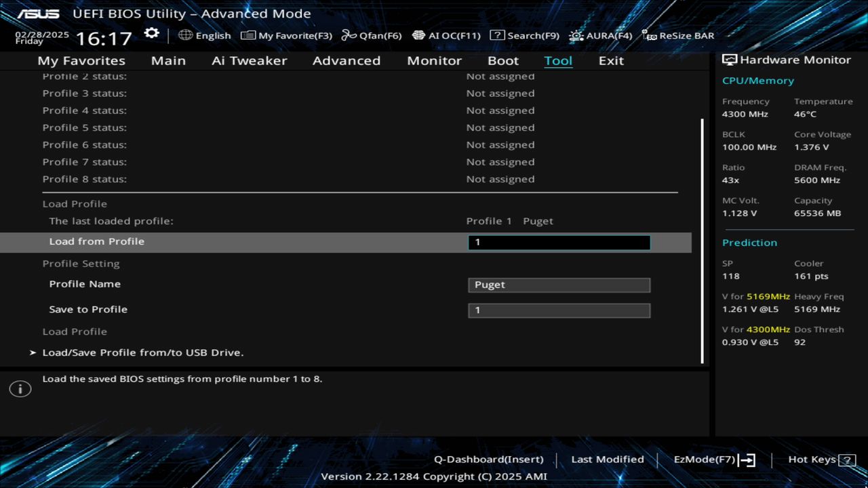Click the 0.930 V @L5 prediction value
Image resolution: width=868 pixels, height=488 pixels.
(x=751, y=342)
